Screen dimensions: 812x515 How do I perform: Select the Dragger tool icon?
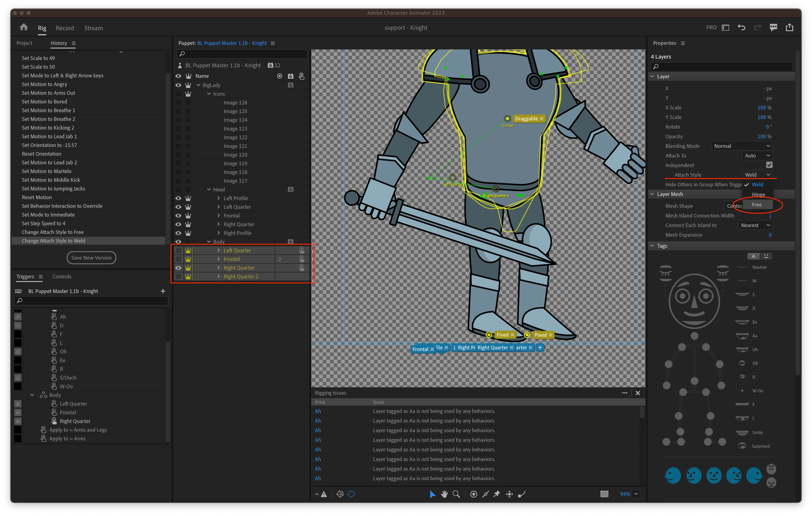[x=509, y=494]
